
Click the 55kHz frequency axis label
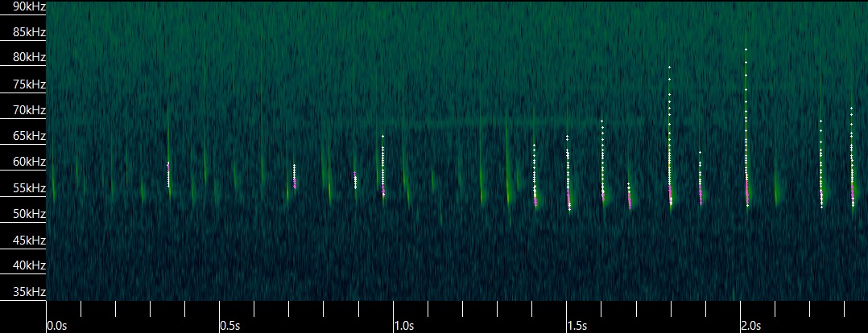coord(23,188)
